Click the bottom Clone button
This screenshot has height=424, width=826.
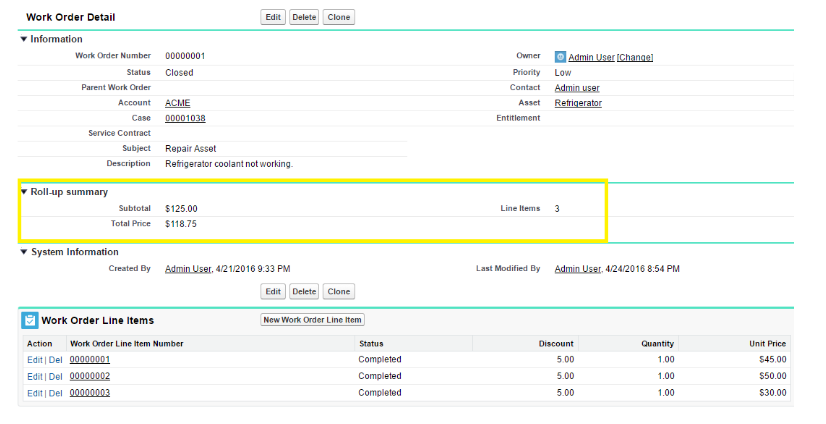coord(339,291)
